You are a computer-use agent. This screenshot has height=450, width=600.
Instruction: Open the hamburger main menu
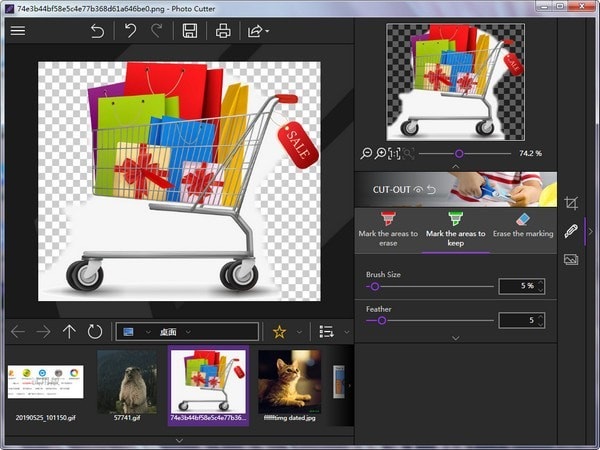(18, 31)
